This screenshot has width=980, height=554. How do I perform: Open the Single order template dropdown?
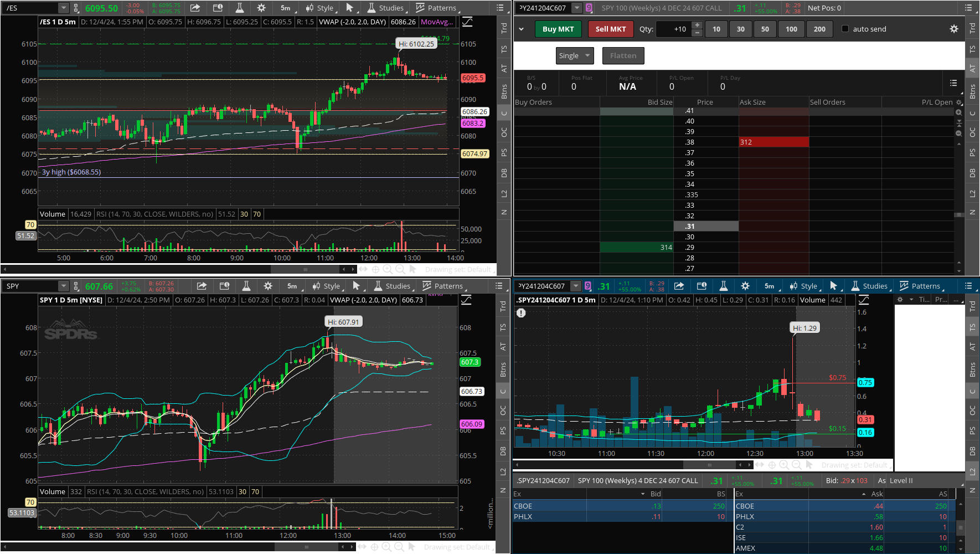(x=575, y=55)
